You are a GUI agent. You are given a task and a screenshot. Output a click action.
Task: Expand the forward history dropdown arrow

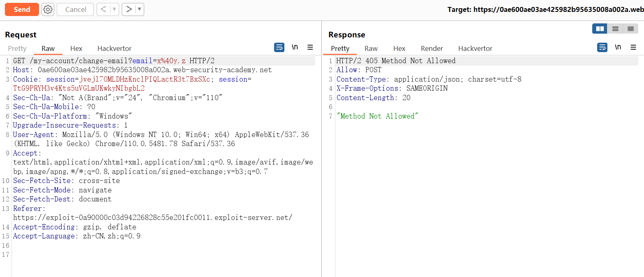click(140, 9)
